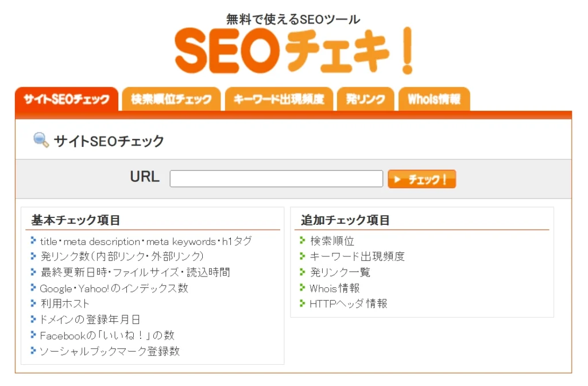
Task: Click inside the URL input field
Action: point(276,178)
